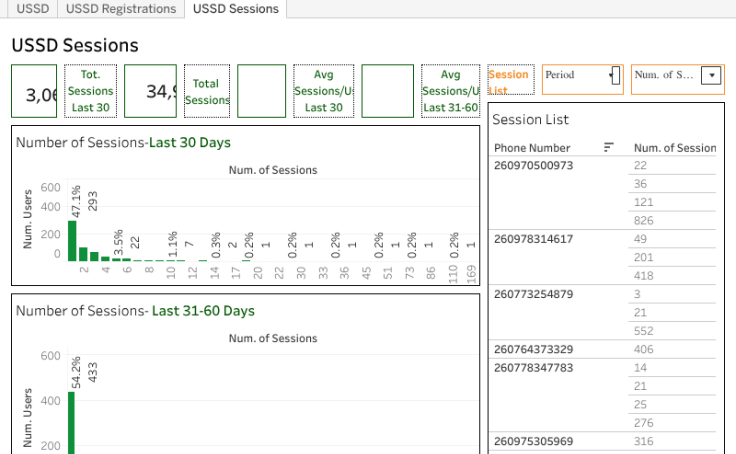Image resolution: width=736 pixels, height=454 pixels.
Task: Click the tall bar in Last 31-60 Days chart
Action: point(71,422)
